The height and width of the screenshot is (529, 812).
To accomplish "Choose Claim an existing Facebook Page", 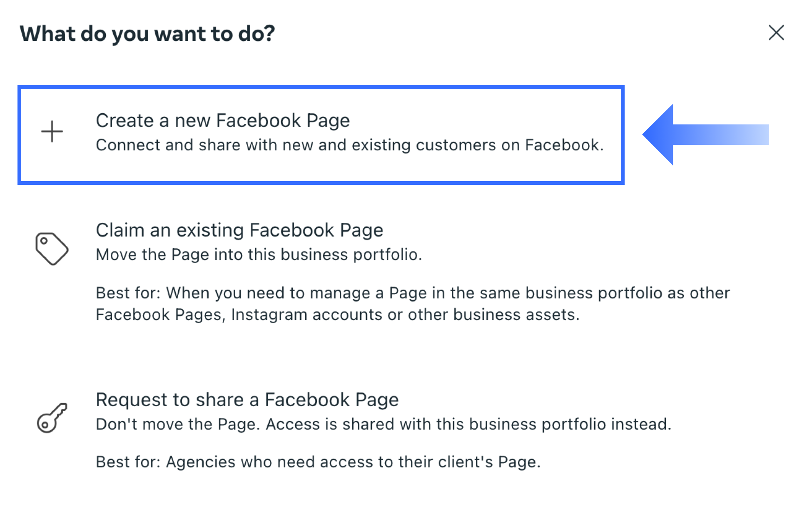I will (239, 230).
